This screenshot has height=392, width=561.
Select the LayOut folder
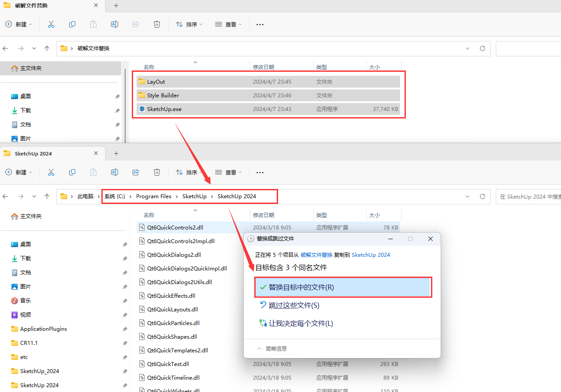(x=268, y=81)
